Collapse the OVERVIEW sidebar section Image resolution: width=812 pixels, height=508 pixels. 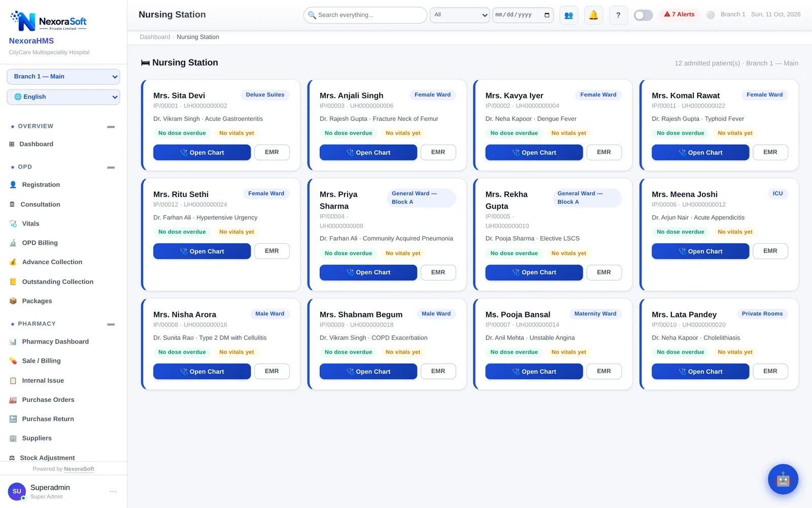[x=111, y=126]
